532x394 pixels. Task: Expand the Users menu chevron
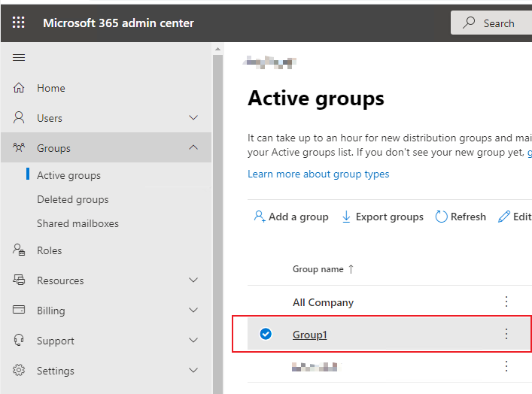[x=193, y=117]
